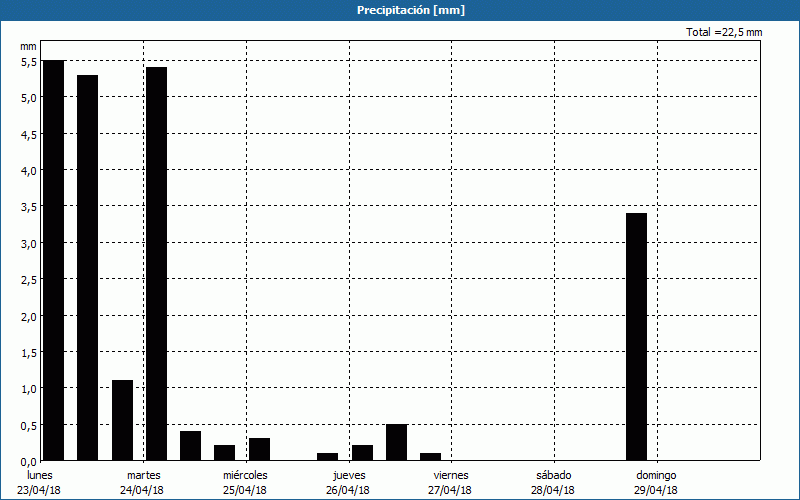Click the date '27/04/18'
800x500 pixels.
(450, 490)
